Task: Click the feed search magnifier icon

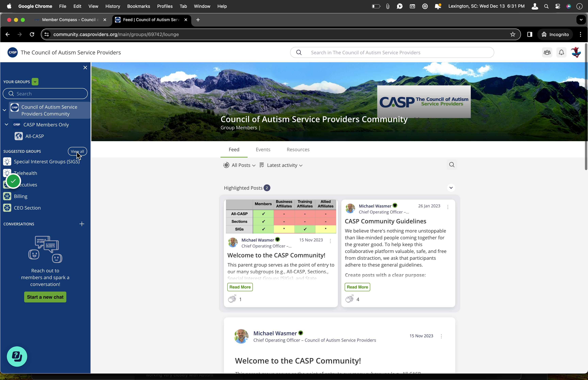Action: pos(452,165)
